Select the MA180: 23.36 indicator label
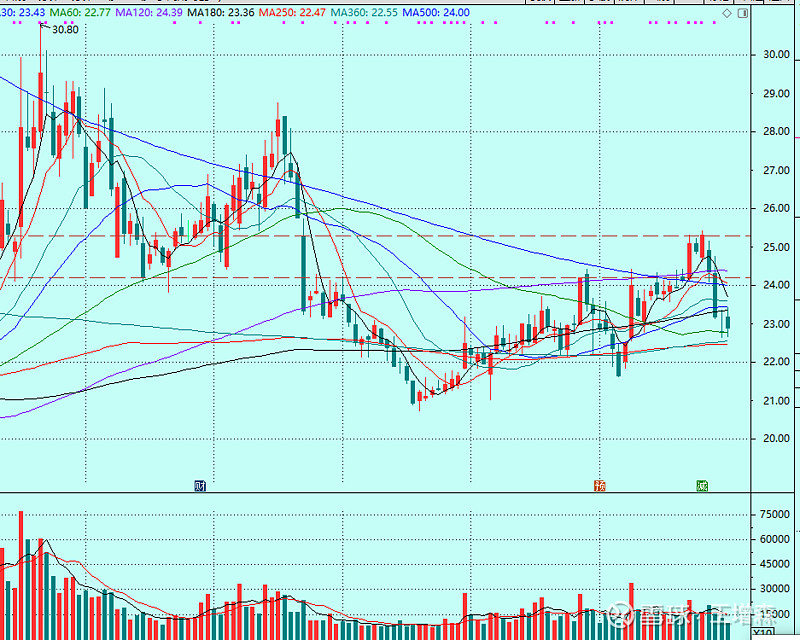 [221, 12]
